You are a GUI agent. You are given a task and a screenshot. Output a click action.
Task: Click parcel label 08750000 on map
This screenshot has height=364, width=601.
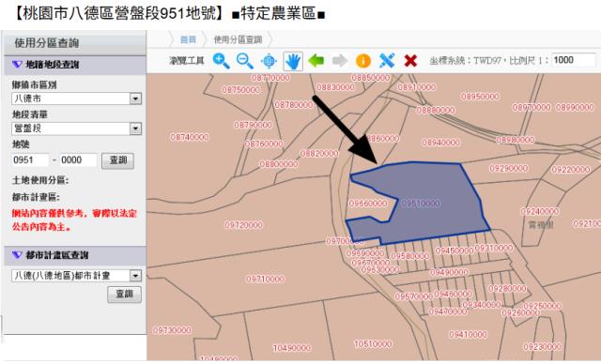coord(240,90)
